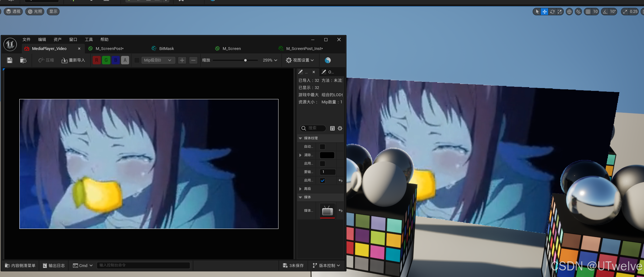This screenshot has width=644, height=277.
Task: Open 视图设置 view settings menu
Action: (x=300, y=60)
